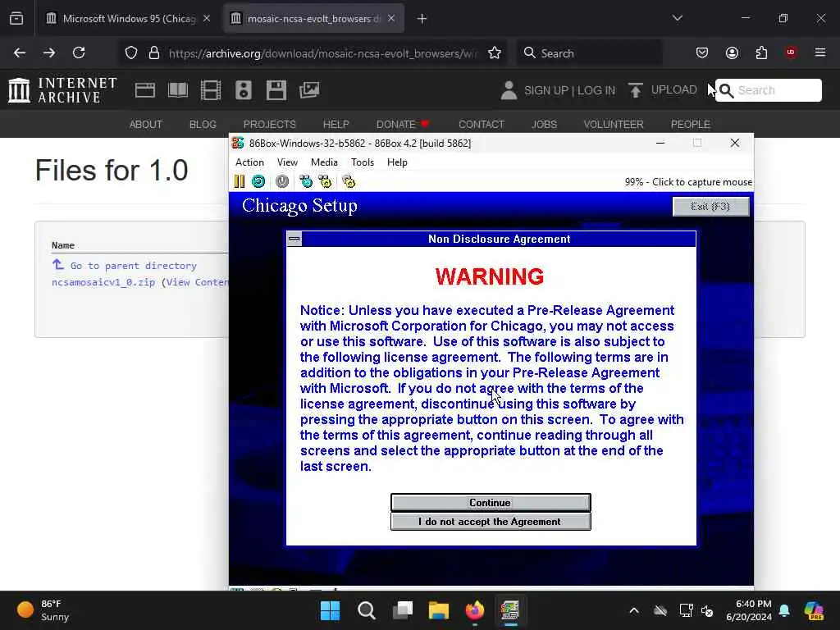Click the tracking protection shield icon
840x630 pixels.
(x=131, y=52)
